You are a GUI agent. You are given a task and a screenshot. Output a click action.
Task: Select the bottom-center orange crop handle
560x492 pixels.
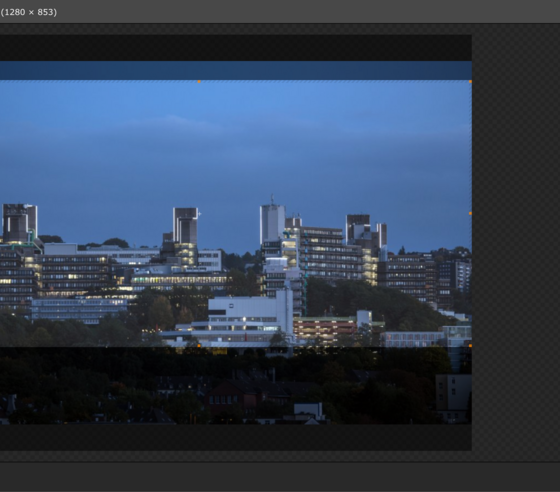tap(199, 346)
